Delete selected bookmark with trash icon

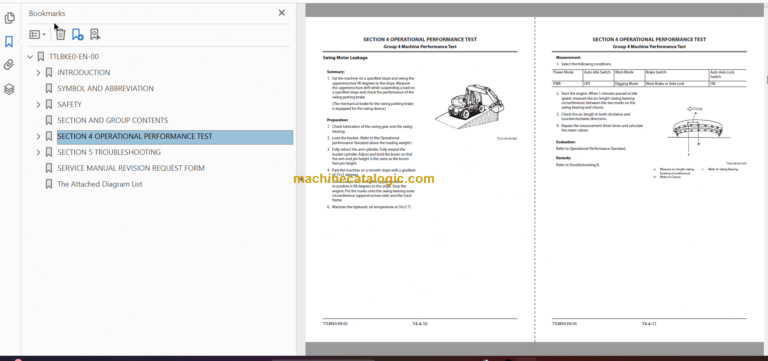60,34
